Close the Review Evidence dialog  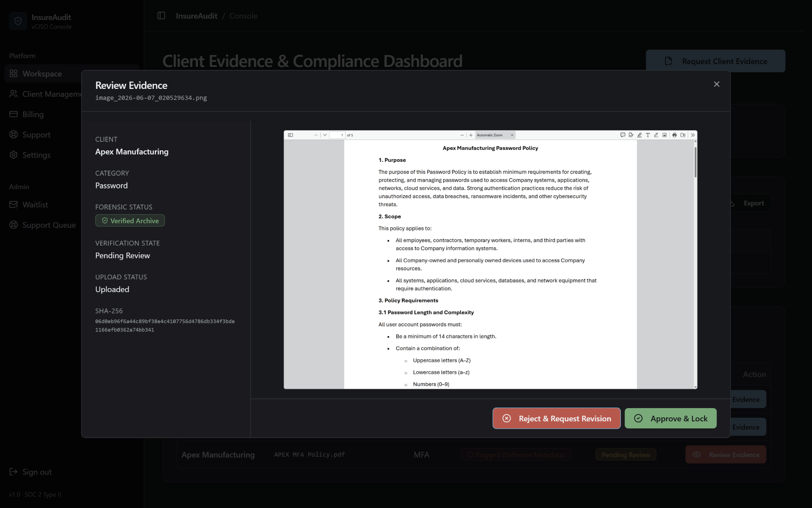[716, 84]
